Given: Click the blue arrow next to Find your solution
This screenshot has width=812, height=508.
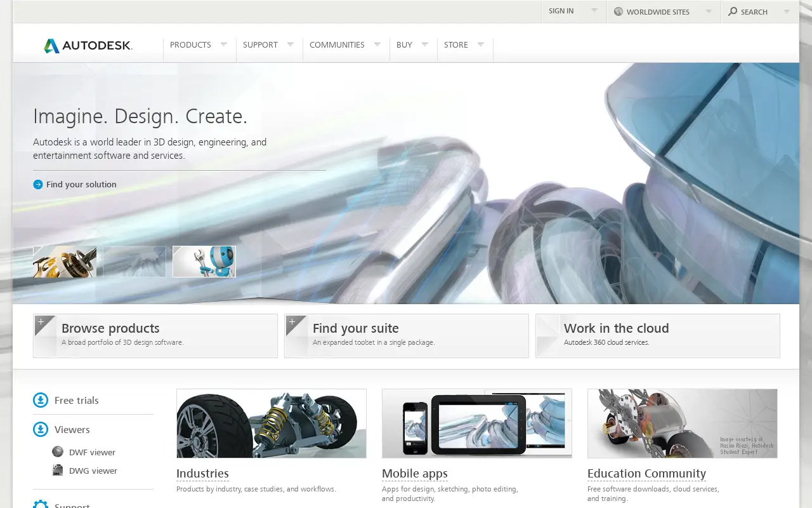Looking at the screenshot, I should point(38,185).
